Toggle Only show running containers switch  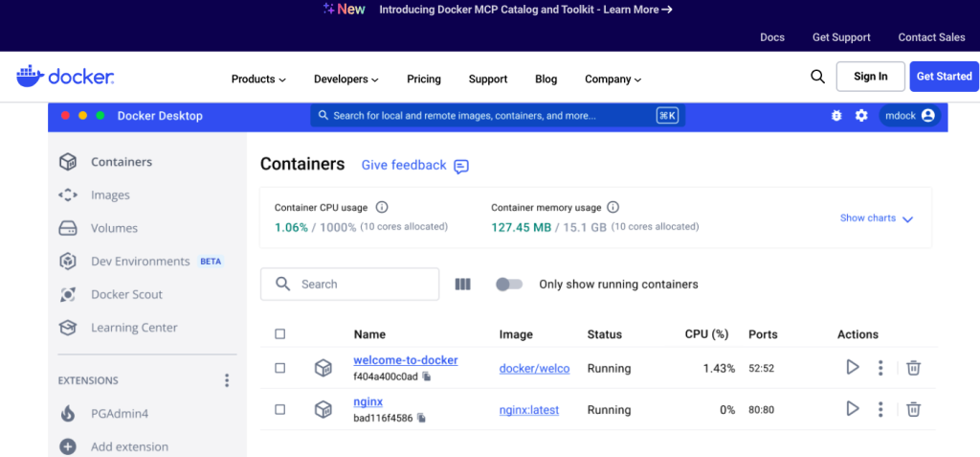pyautogui.click(x=509, y=285)
